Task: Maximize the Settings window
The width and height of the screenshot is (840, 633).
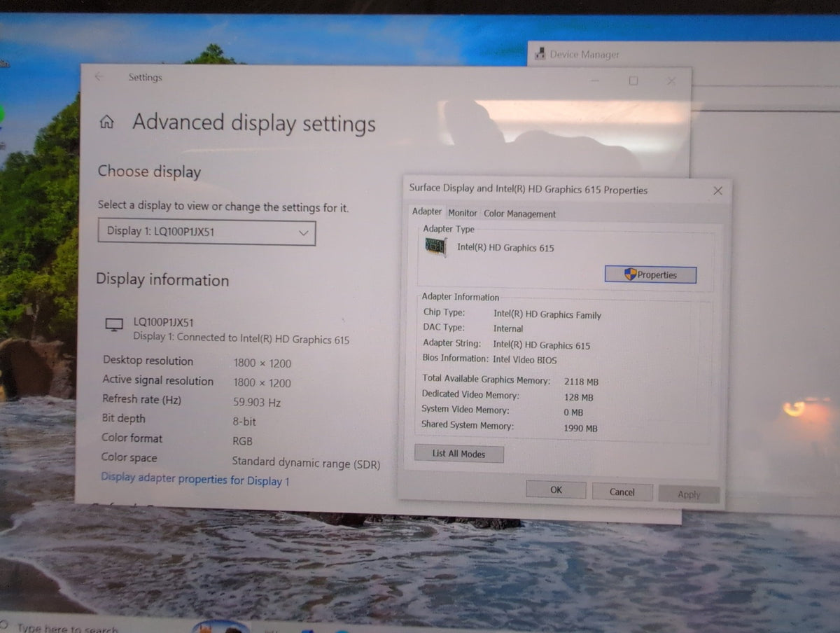Action: pyautogui.click(x=633, y=81)
